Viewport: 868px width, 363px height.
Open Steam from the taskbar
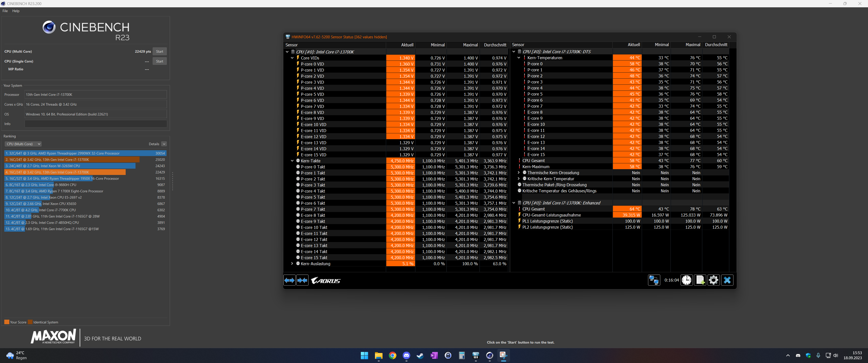(420, 355)
